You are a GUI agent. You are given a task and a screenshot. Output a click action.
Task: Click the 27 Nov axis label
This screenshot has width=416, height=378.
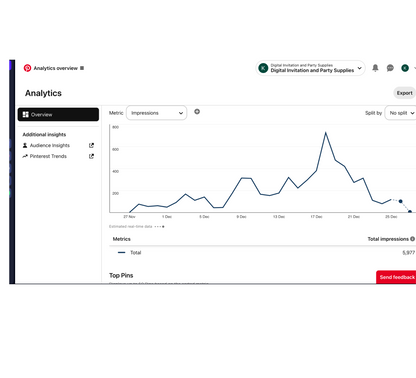[129, 217]
